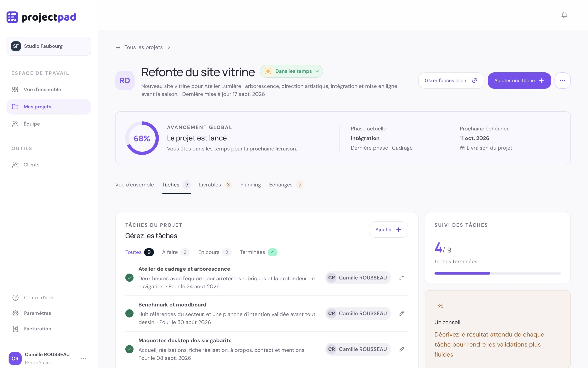Image resolution: width=588 pixels, height=368 pixels.
Task: Click the Vue d'ensemble grid icon in the sidebar
Action: coord(15,90)
